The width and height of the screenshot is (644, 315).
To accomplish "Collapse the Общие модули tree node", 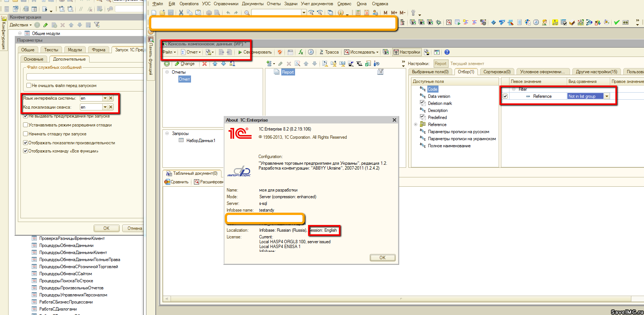I will [20, 33].
